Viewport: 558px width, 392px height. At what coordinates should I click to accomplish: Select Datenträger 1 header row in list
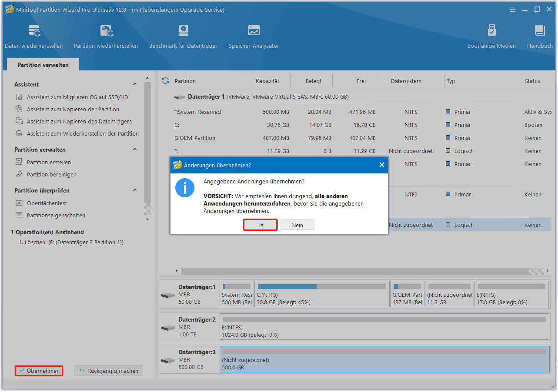[362, 97]
